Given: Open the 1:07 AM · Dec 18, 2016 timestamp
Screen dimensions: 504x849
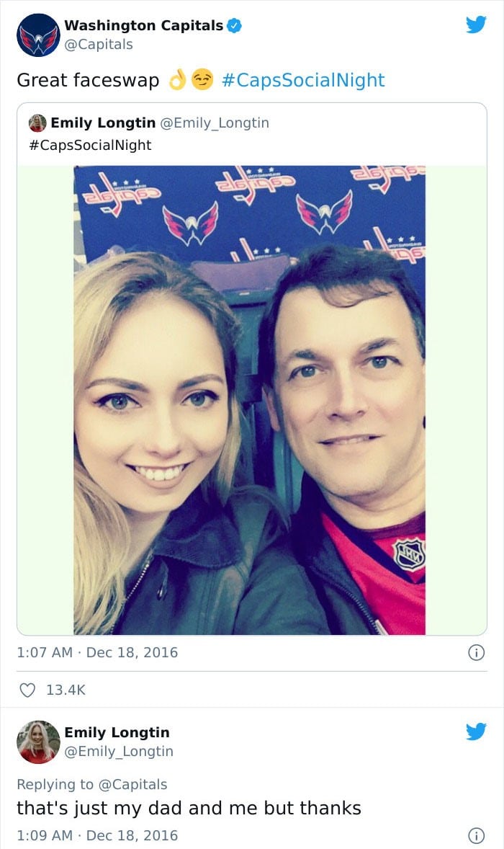Looking at the screenshot, I should coord(97,652).
